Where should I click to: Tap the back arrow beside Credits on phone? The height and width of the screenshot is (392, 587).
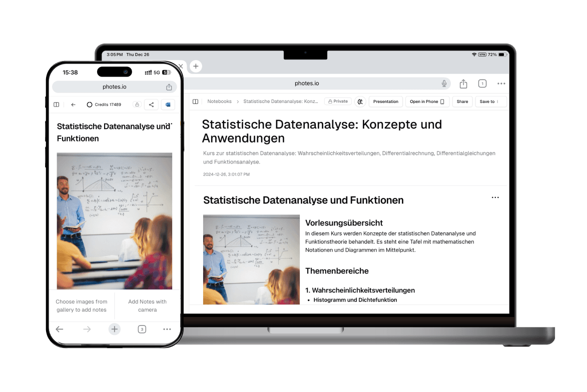coord(74,104)
